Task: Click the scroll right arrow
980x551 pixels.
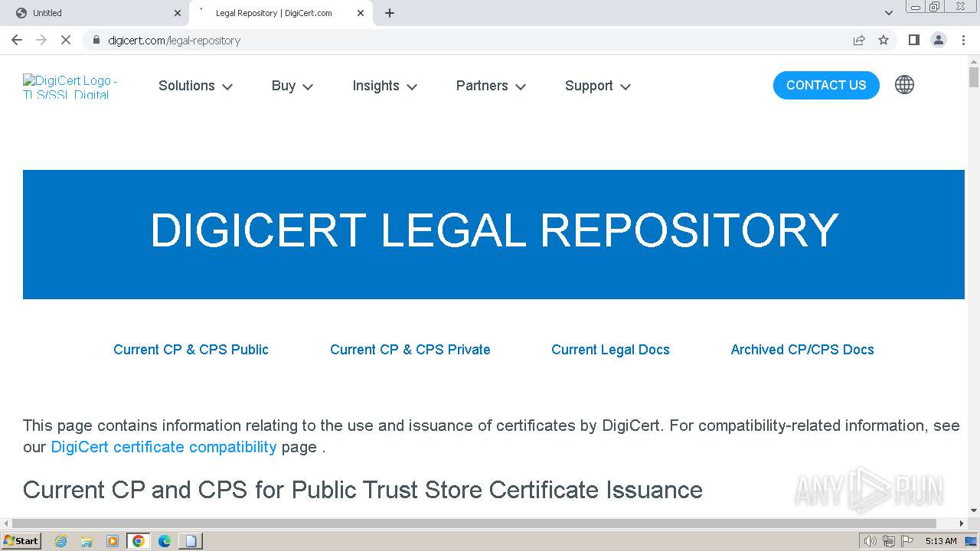Action: point(962,523)
